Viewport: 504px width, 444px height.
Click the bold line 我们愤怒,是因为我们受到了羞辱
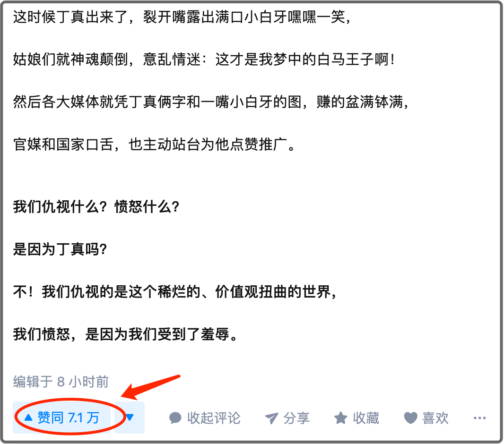[x=125, y=334]
